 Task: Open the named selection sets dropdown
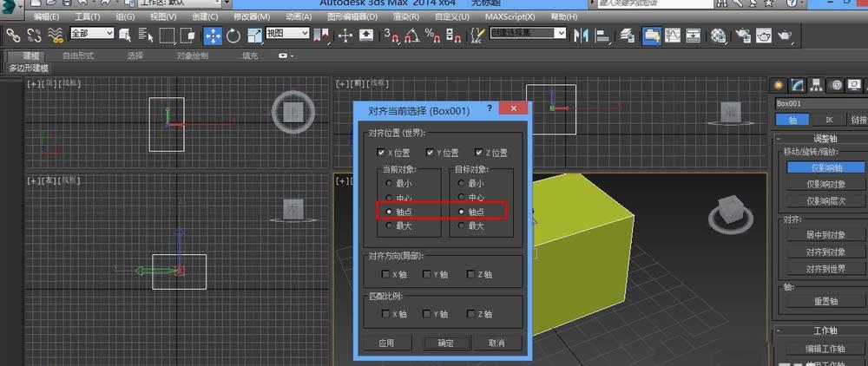coord(528,34)
